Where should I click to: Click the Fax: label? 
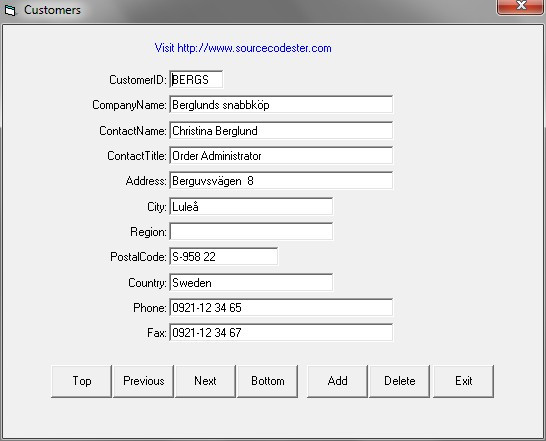[x=157, y=333]
